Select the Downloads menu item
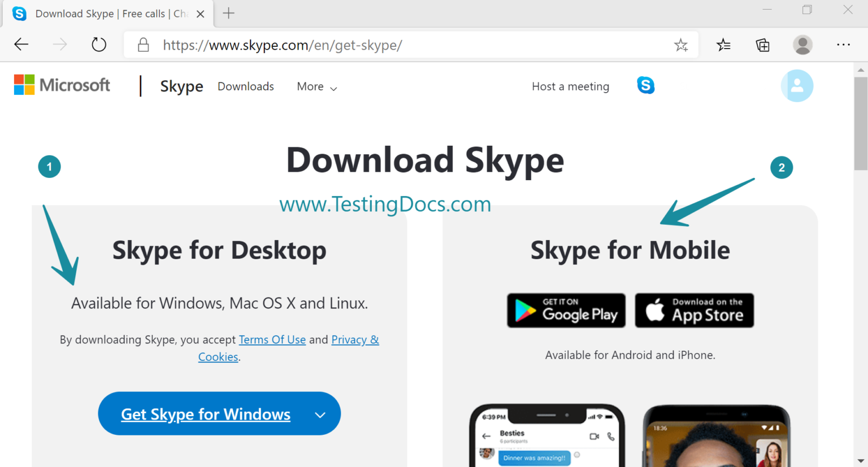Image resolution: width=868 pixels, height=467 pixels. tap(245, 86)
